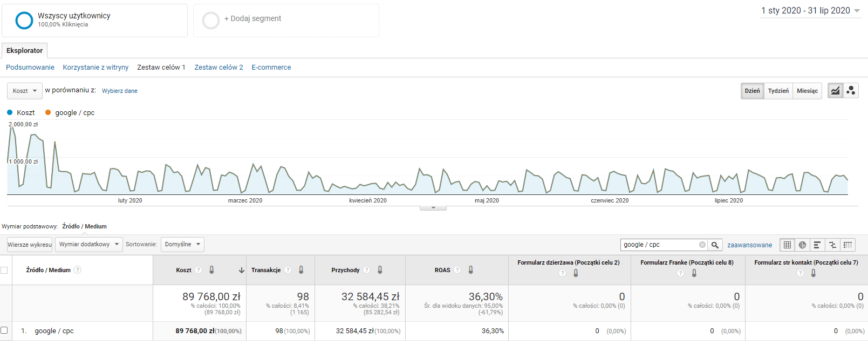Select the comparison view icon
This screenshot has height=344, width=868.
coord(832,245)
